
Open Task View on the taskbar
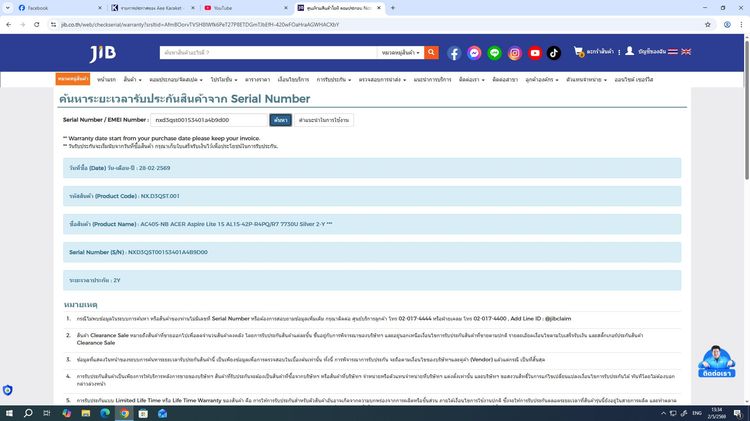(46, 413)
